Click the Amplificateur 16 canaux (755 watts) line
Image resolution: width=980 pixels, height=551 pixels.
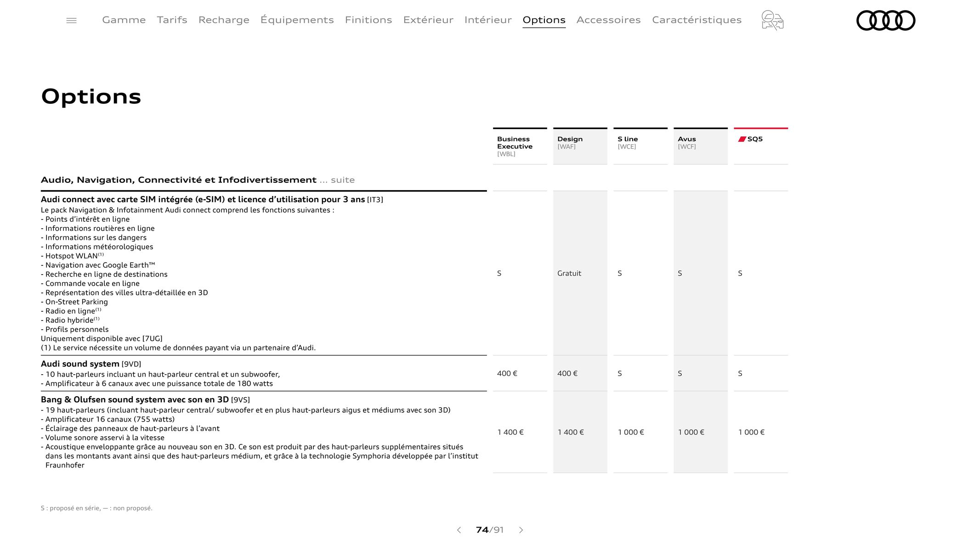click(108, 419)
